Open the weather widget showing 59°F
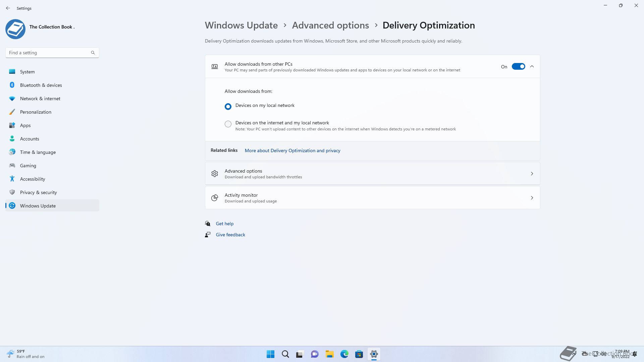The width and height of the screenshot is (644, 362). (x=25, y=354)
